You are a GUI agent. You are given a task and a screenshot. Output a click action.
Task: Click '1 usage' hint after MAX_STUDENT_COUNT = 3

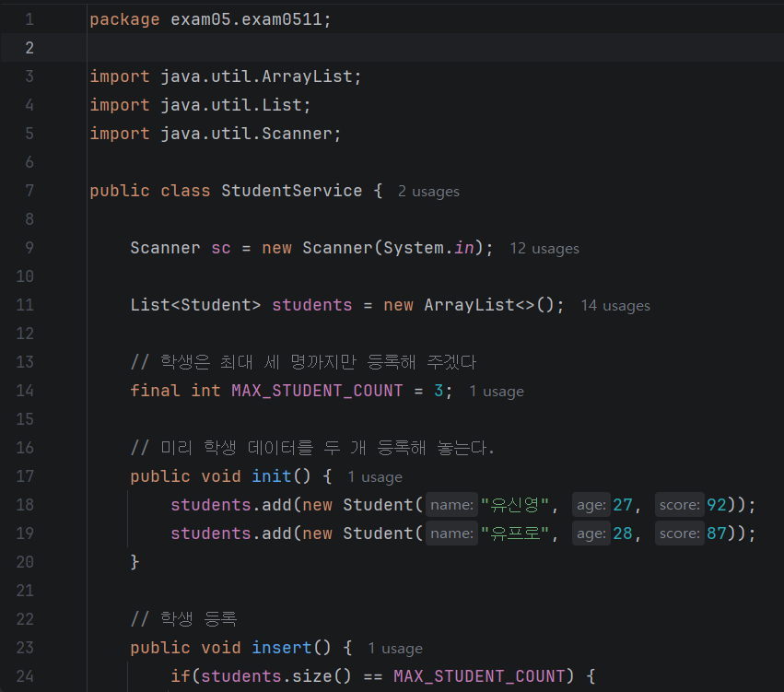(497, 392)
